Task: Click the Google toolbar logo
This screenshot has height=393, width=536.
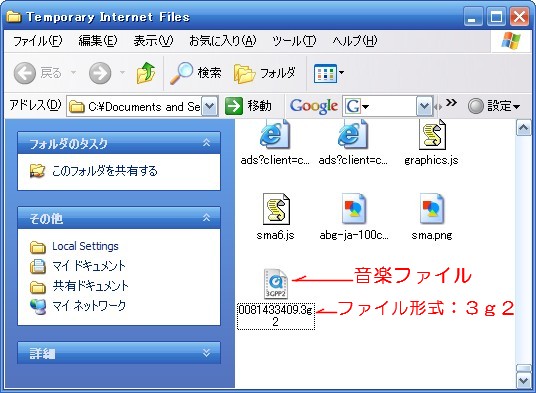Action: tap(314, 106)
